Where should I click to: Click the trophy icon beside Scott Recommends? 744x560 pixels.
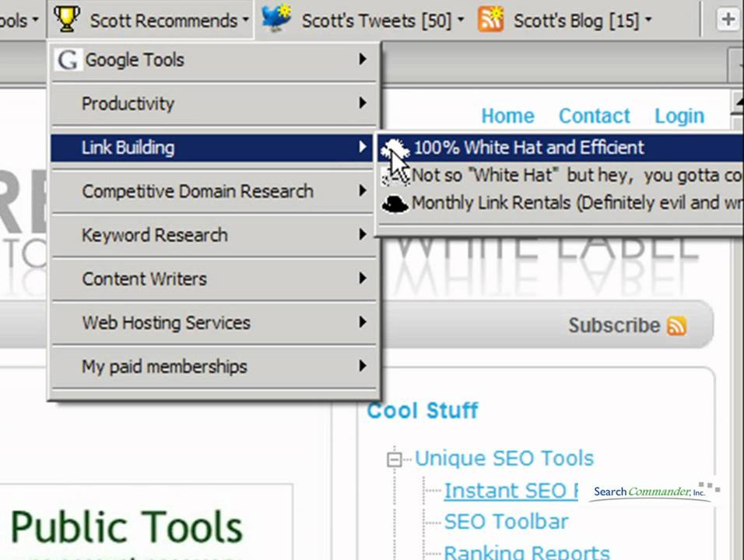pyautogui.click(x=67, y=19)
